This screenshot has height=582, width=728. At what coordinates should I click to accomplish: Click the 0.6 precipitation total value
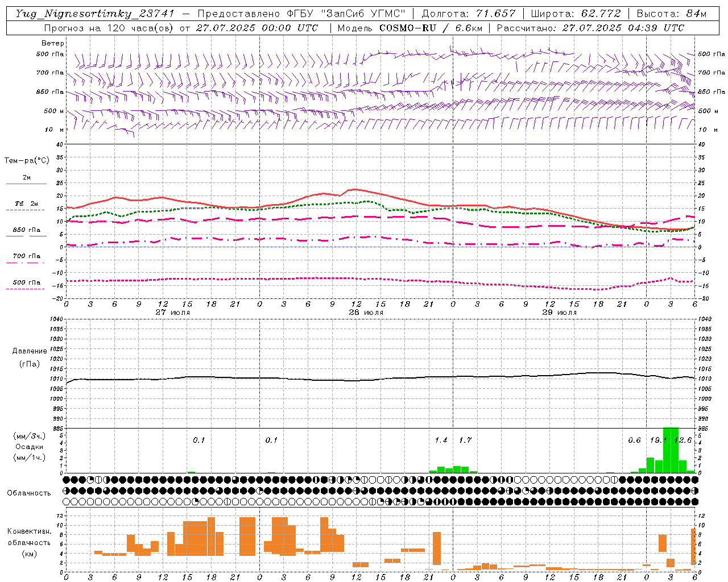(x=634, y=440)
